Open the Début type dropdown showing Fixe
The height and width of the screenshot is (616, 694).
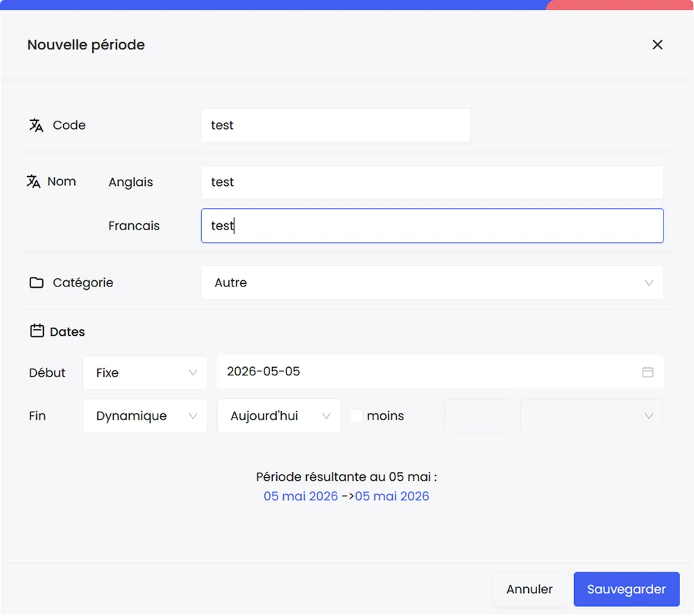(145, 373)
